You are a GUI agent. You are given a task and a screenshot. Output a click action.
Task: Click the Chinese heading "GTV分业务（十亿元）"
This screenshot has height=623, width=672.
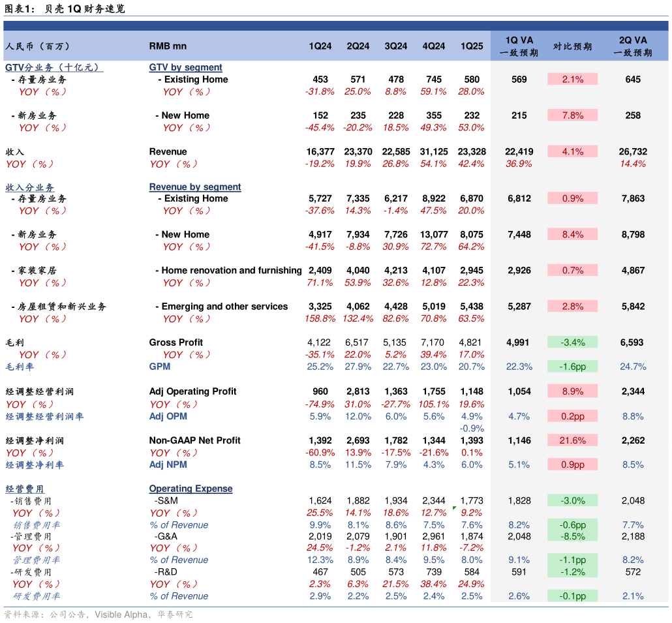(x=53, y=67)
